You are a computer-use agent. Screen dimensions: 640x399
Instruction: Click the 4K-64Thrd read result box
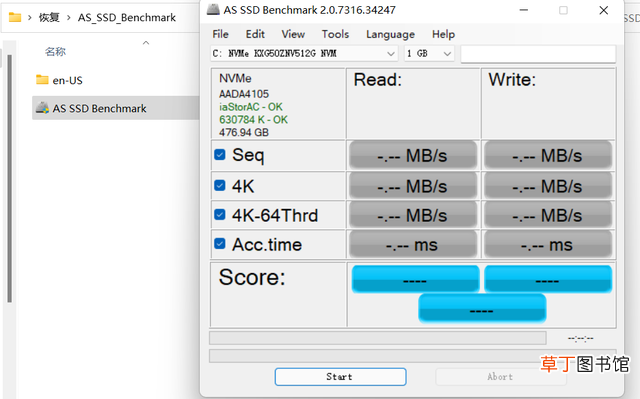[x=413, y=215]
